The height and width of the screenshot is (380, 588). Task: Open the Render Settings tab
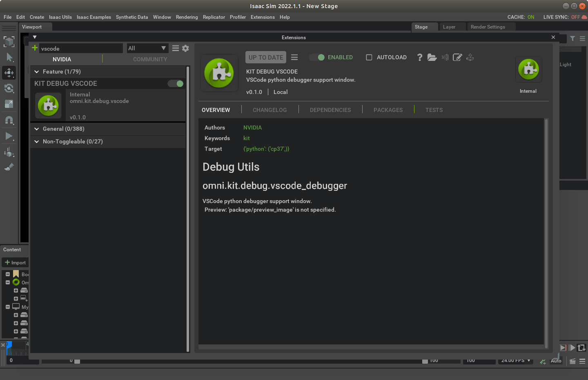tap(488, 27)
